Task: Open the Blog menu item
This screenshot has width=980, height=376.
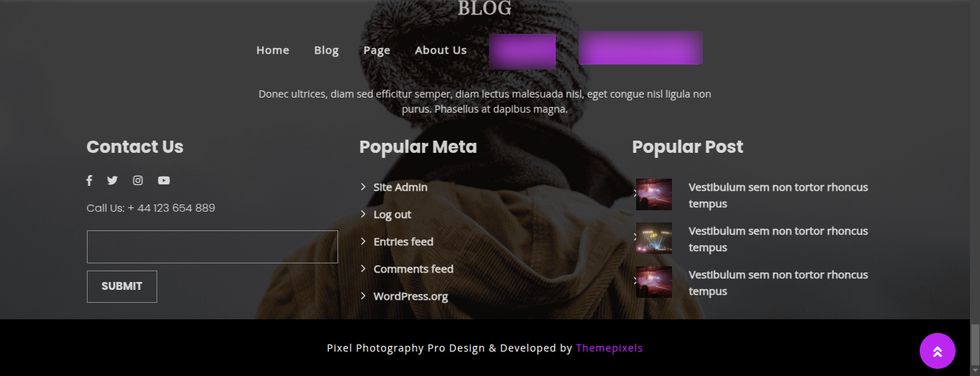Action: tap(326, 50)
